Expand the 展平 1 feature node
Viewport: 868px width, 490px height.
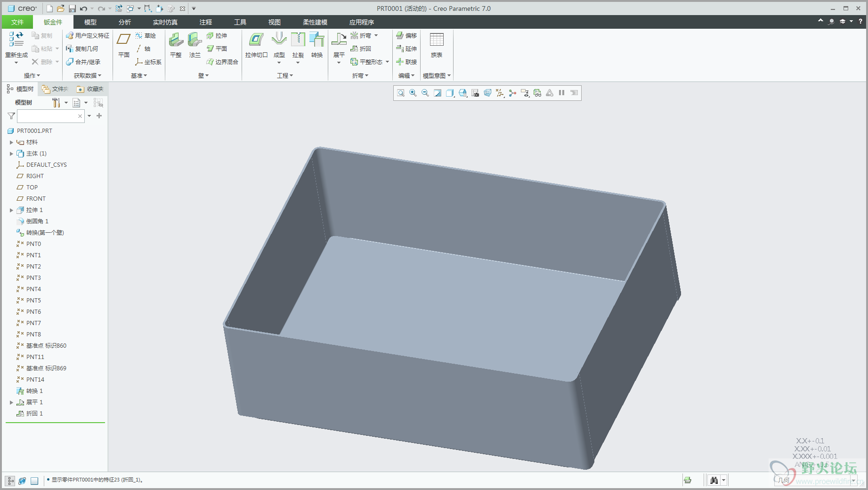click(11, 402)
